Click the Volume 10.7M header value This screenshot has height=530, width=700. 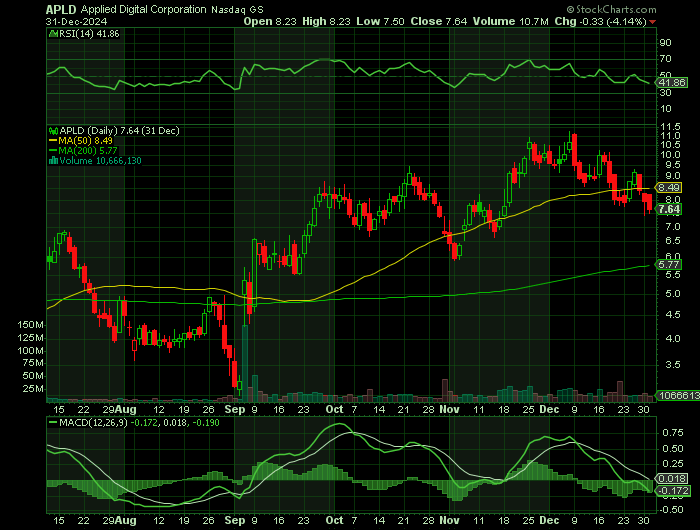[x=511, y=21]
